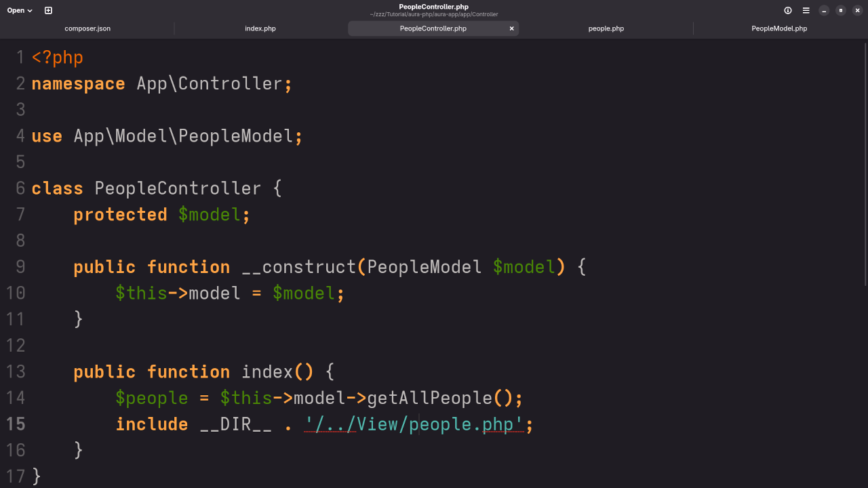
Task: Click the '$this->model = $model;' line
Action: pyautogui.click(x=230, y=293)
